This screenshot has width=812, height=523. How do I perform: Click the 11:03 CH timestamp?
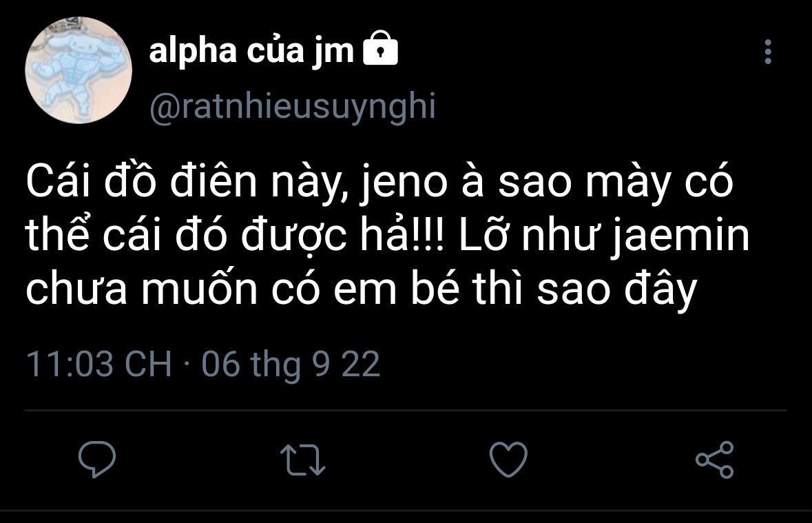pos(99,364)
